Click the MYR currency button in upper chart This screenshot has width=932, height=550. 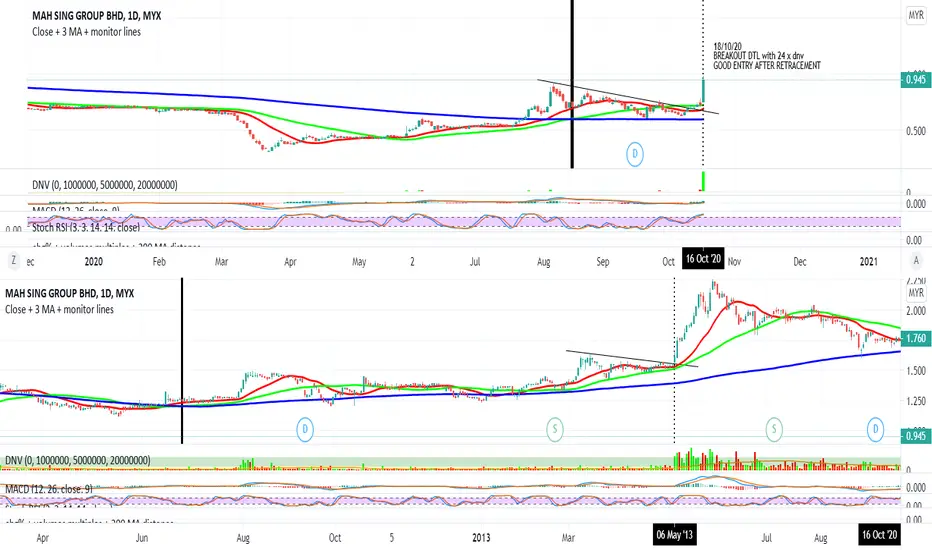click(916, 15)
